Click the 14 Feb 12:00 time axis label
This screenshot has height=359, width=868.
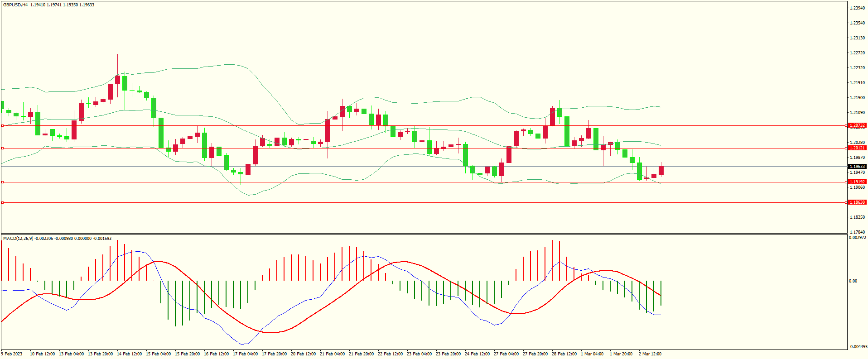click(129, 354)
